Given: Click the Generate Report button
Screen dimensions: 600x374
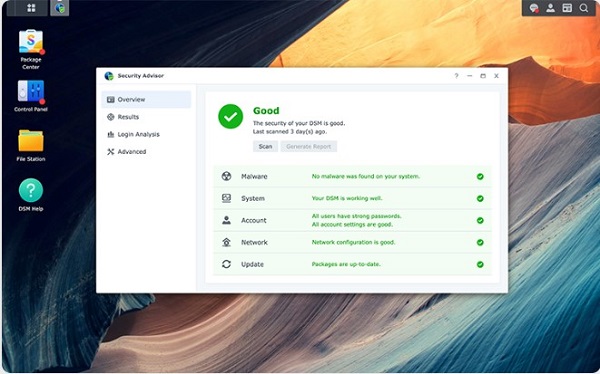Looking at the screenshot, I should pyautogui.click(x=308, y=146).
